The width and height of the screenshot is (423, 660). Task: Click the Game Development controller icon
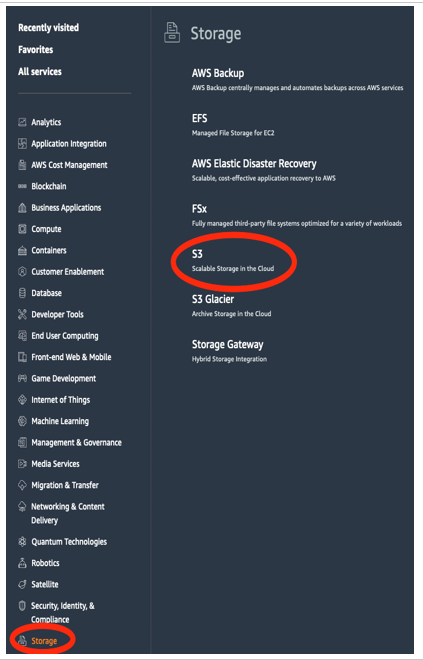[22, 378]
